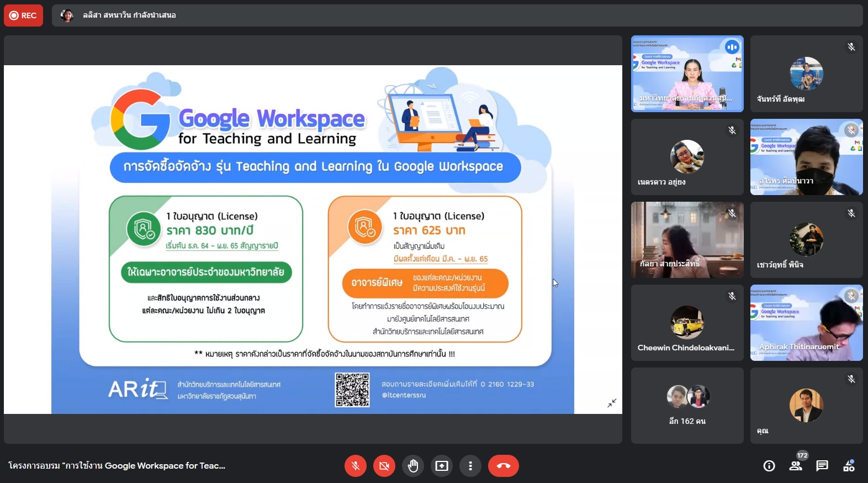Select the Cheewin Chindeloakvani participant tile
Screen dimensions: 868x483
[687, 323]
